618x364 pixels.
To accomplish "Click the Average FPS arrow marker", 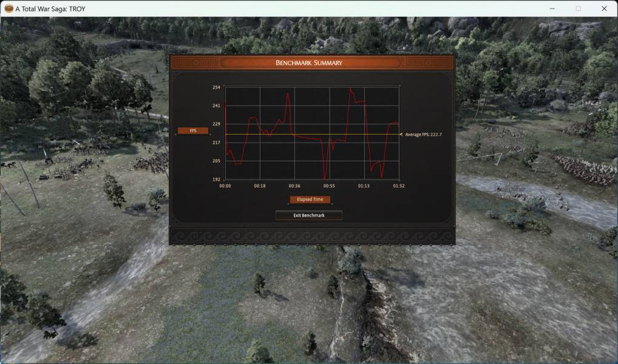I will click(401, 134).
